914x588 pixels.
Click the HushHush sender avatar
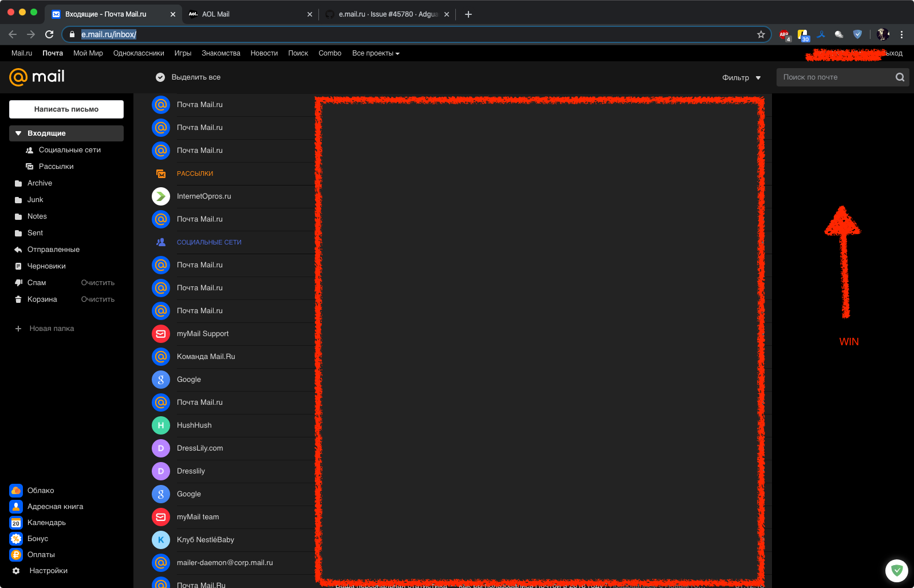(x=161, y=425)
